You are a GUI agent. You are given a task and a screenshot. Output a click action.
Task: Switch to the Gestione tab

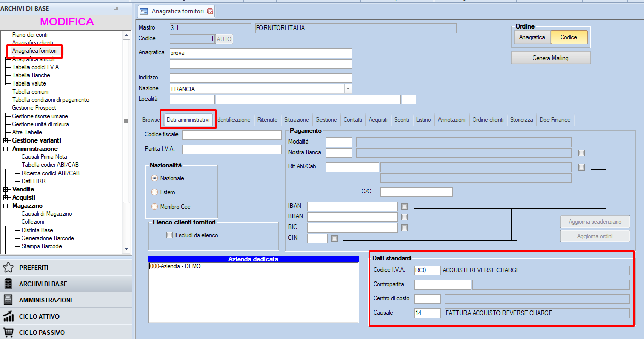(326, 120)
